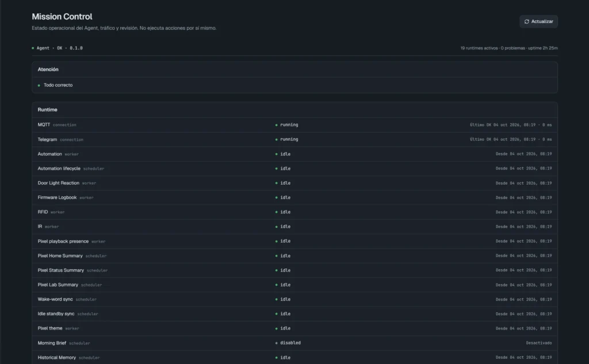Viewport: 589px width, 364px height.
Task: Select the Idle standby sync row name
Action: coord(56,313)
